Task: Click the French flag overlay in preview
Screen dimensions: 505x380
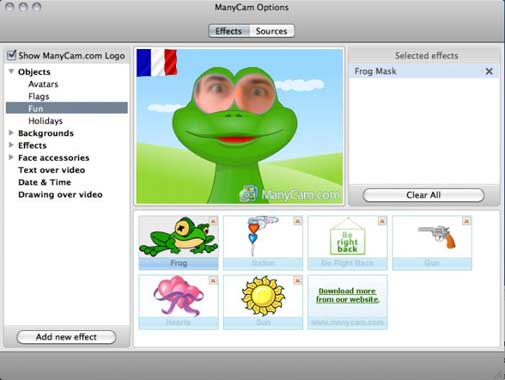Action: [x=157, y=62]
